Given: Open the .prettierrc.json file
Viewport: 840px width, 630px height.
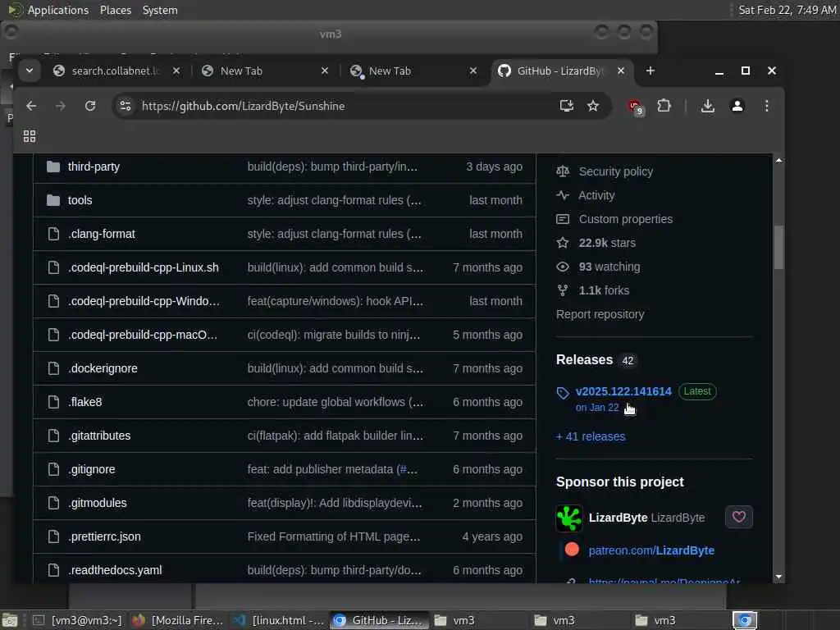Looking at the screenshot, I should coord(104,536).
